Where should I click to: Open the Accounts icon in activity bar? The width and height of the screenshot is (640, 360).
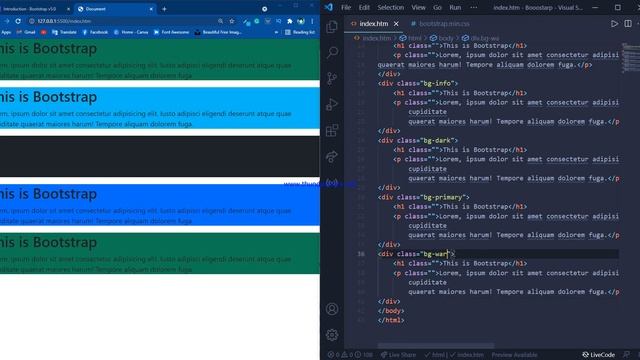(332, 309)
